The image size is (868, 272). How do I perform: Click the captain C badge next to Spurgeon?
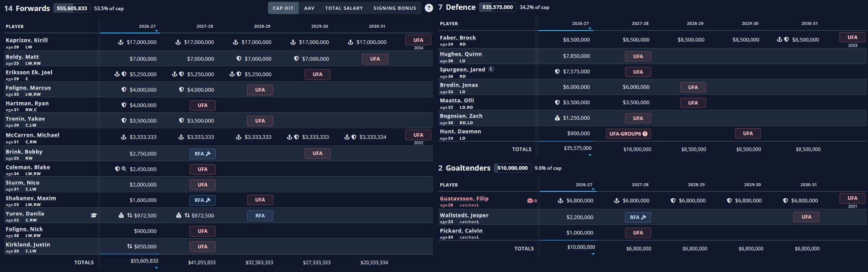[x=491, y=69]
